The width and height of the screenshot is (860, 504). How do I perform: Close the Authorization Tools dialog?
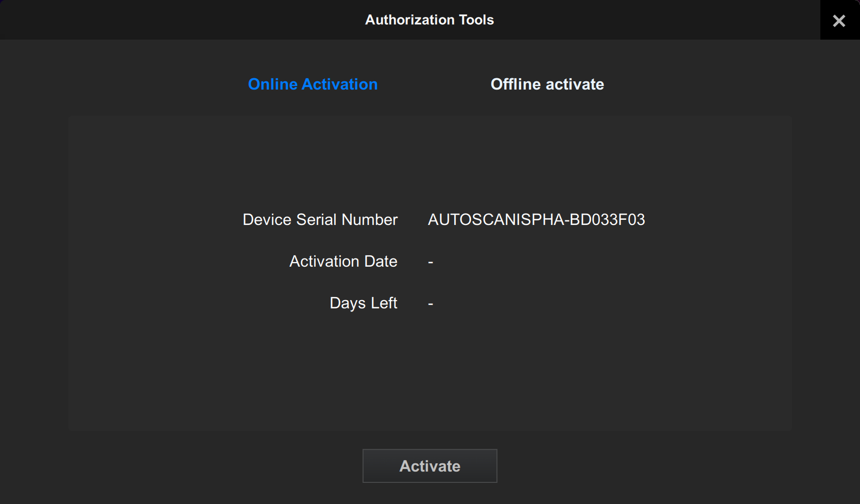click(839, 21)
